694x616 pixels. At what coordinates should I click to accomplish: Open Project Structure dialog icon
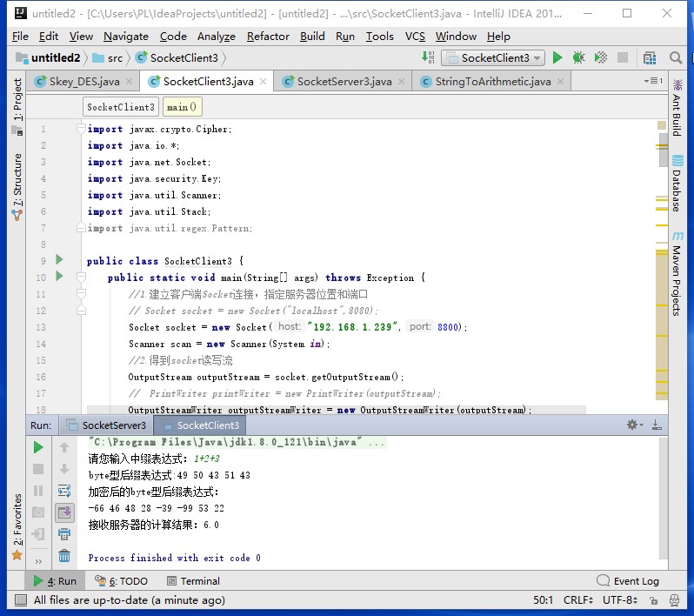(x=650, y=57)
